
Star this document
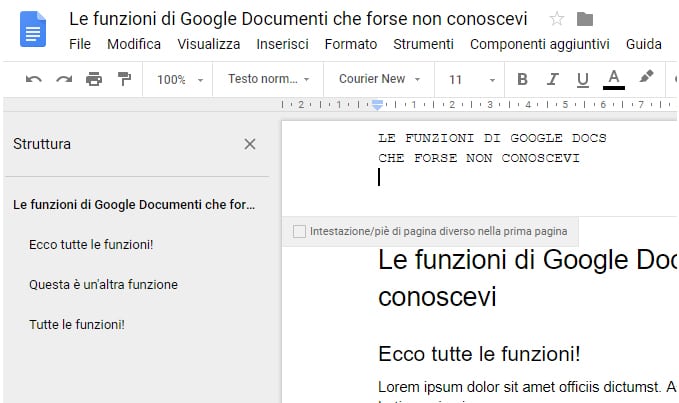(556, 19)
